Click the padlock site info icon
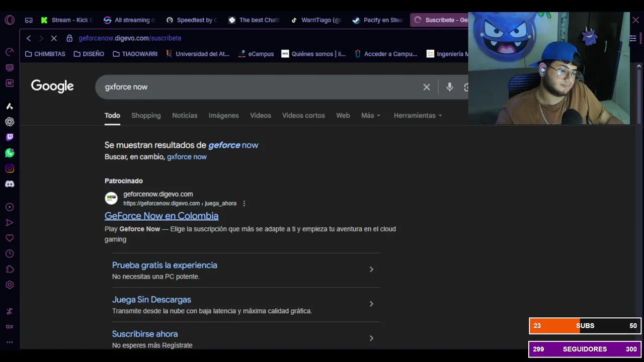Screen dimensions: 644x362 click(69, 38)
